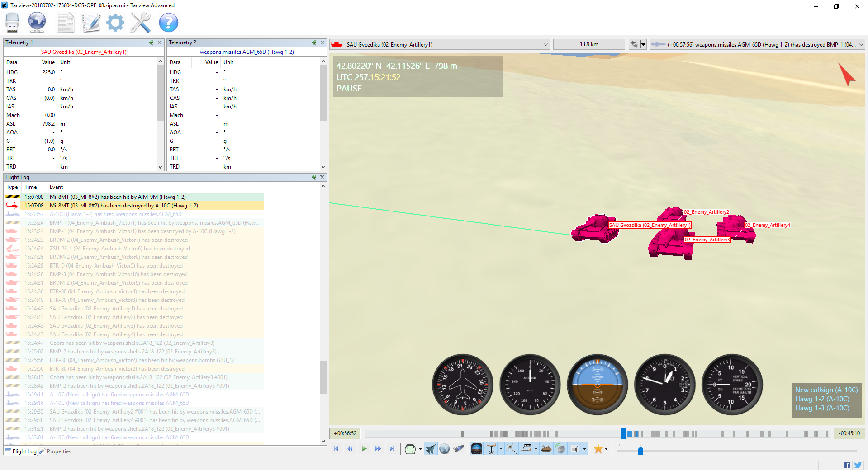
Task: Jump to the end of the recording
Action: (x=392, y=449)
